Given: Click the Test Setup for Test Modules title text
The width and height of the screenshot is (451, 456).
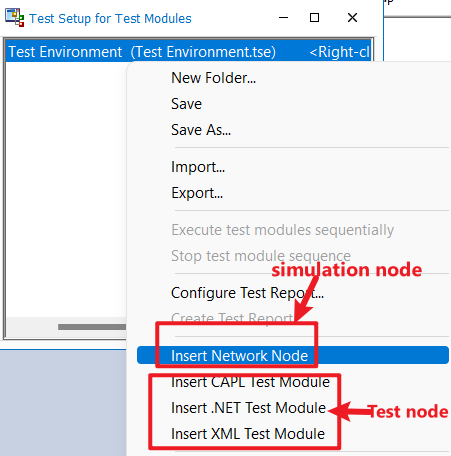Looking at the screenshot, I should click(110, 19).
